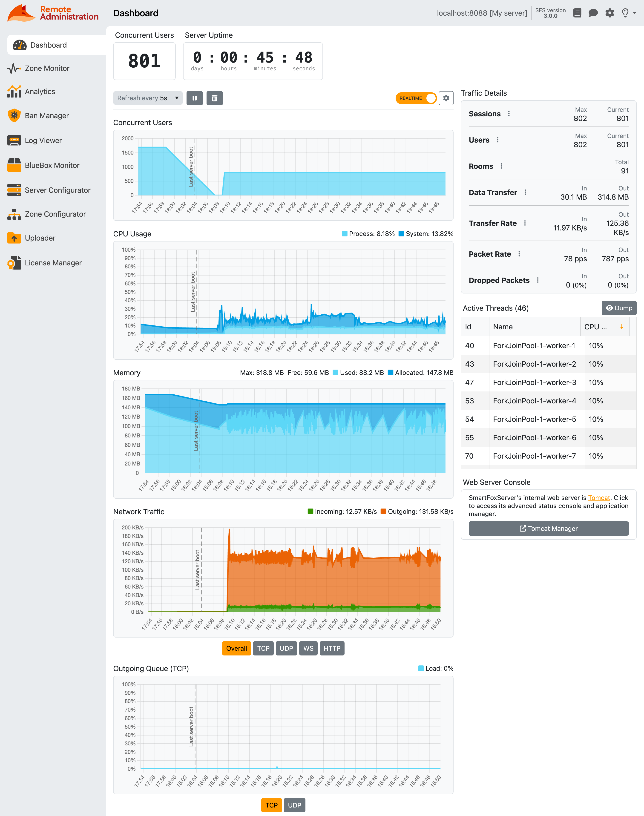Toggle the REALTIME switch off
This screenshot has width=644, height=816.
[x=416, y=98]
